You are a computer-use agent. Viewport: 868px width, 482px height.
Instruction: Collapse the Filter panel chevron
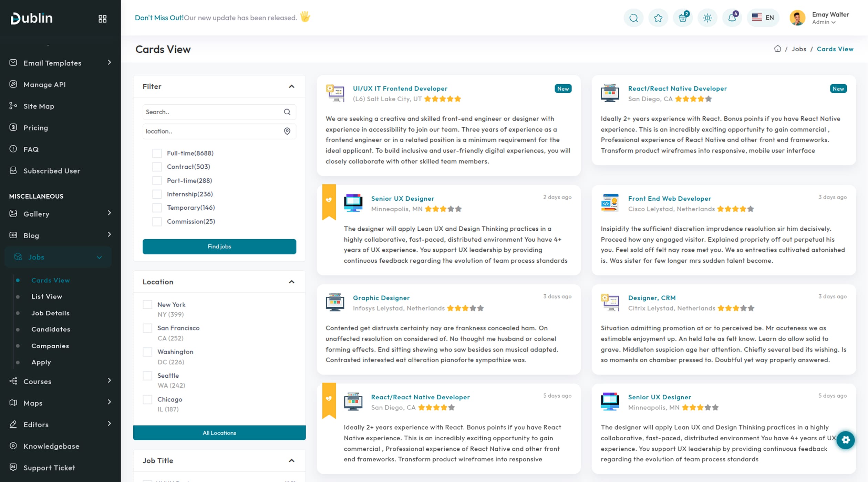(291, 86)
